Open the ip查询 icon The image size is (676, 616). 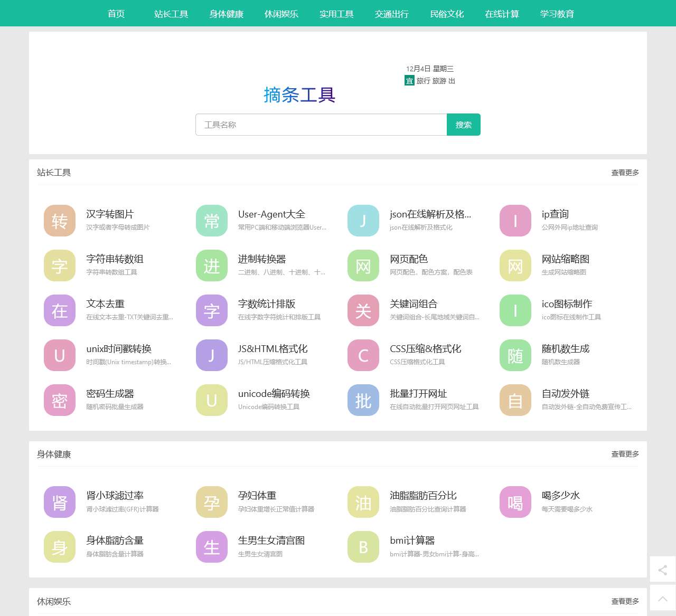[515, 221]
